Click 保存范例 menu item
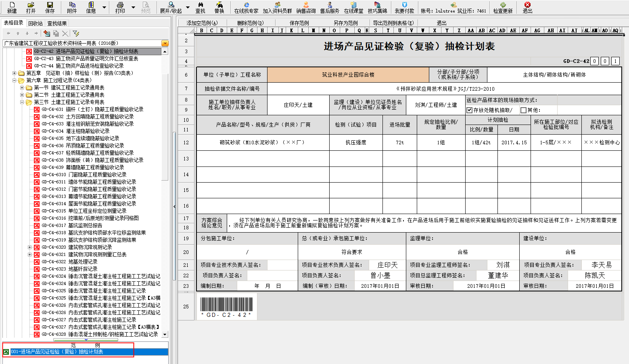 pos(299,23)
